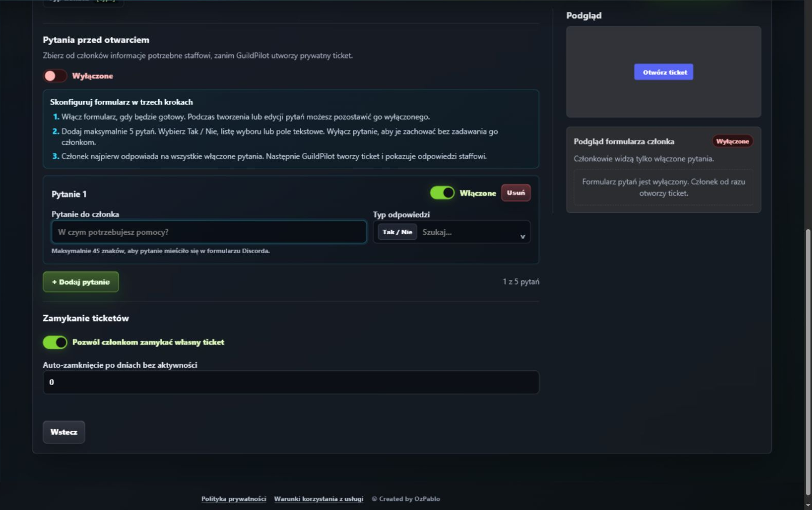Focus the Pytanie do członka text field

pos(209,232)
